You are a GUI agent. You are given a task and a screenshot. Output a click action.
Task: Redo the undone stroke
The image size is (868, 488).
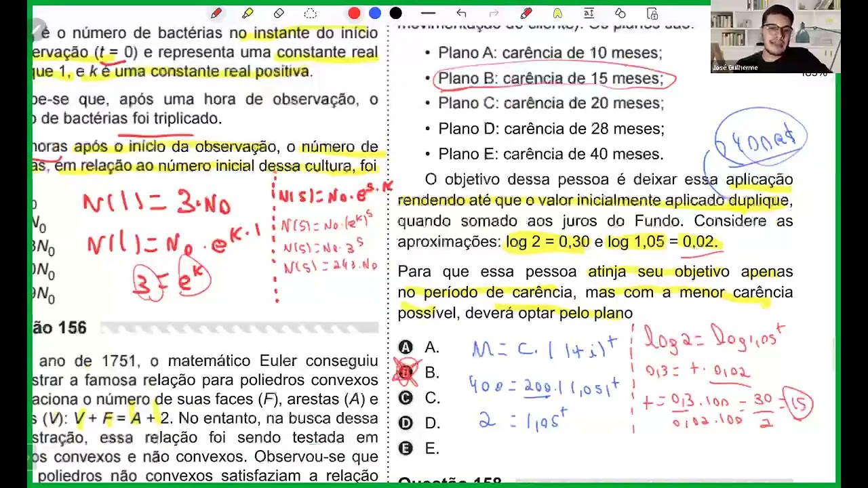494,13
